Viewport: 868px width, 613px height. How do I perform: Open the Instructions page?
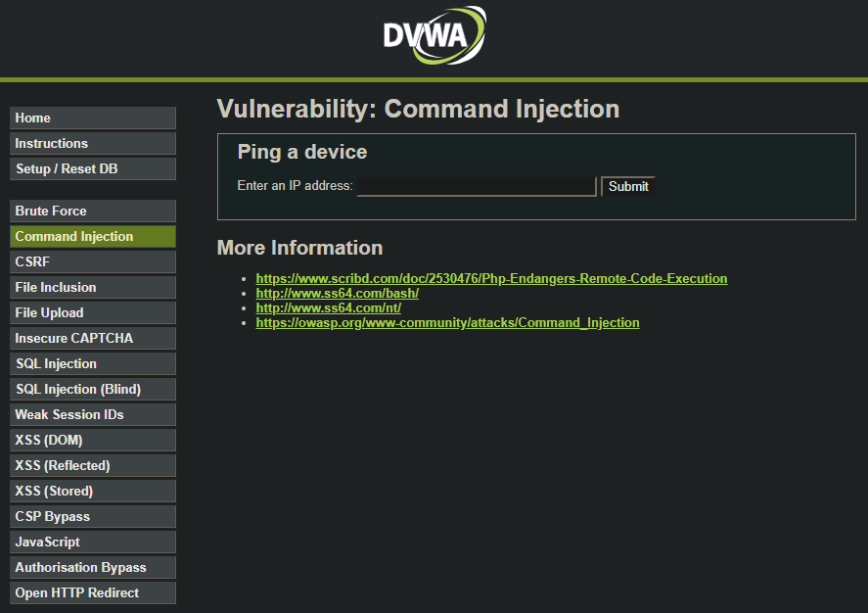[93, 143]
